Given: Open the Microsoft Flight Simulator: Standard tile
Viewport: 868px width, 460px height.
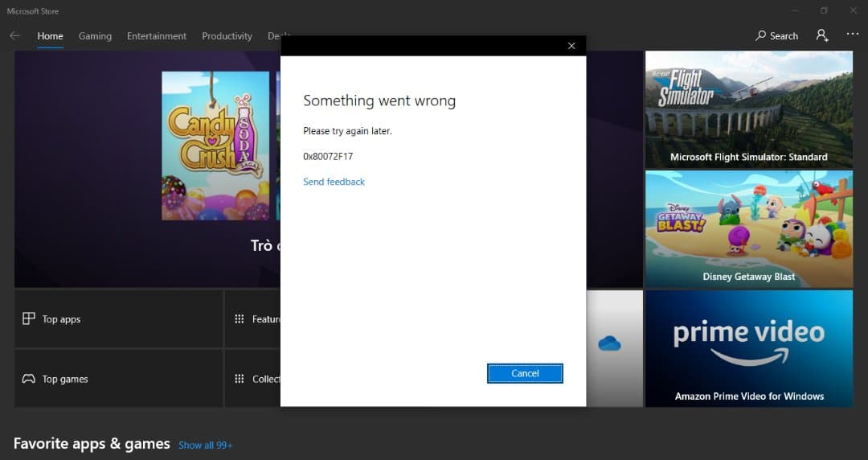Looking at the screenshot, I should (x=748, y=109).
